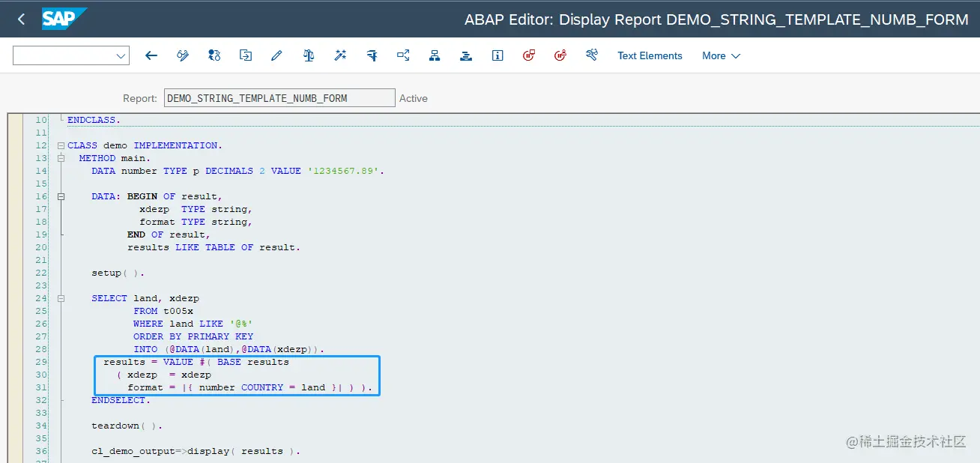Click the INTO (@DATA(land) line
The height and width of the screenshot is (463, 980).
click(229, 349)
